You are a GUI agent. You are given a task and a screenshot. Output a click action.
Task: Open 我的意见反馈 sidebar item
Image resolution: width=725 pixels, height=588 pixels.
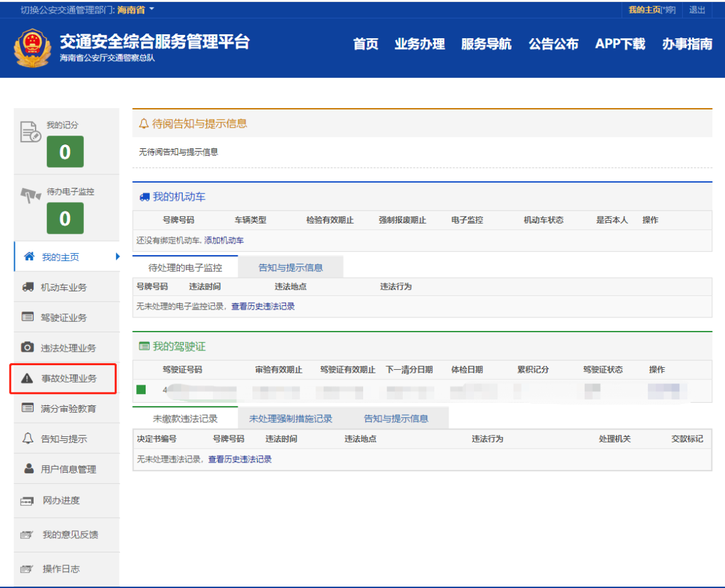click(65, 534)
